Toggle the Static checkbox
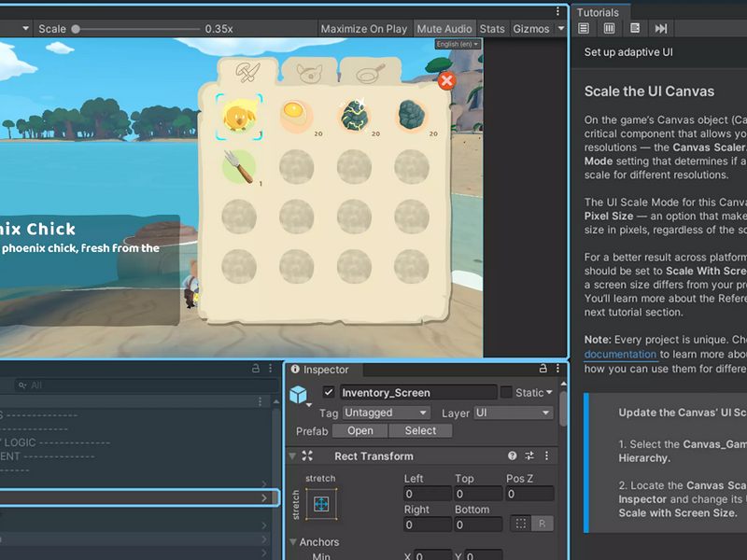The height and width of the screenshot is (560, 747). pos(506,392)
